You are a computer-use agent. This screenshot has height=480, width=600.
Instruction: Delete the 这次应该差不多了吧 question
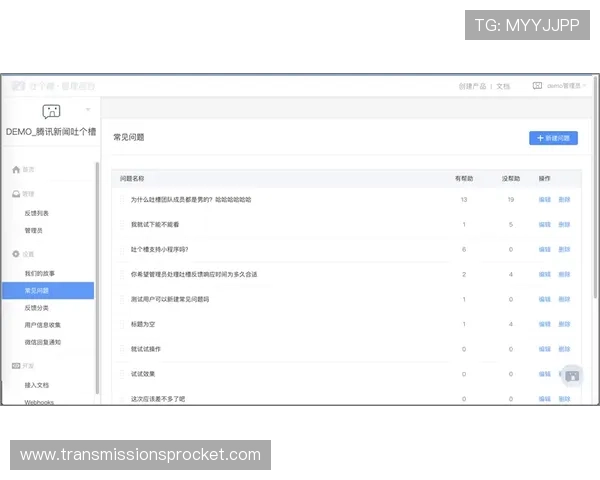(564, 399)
